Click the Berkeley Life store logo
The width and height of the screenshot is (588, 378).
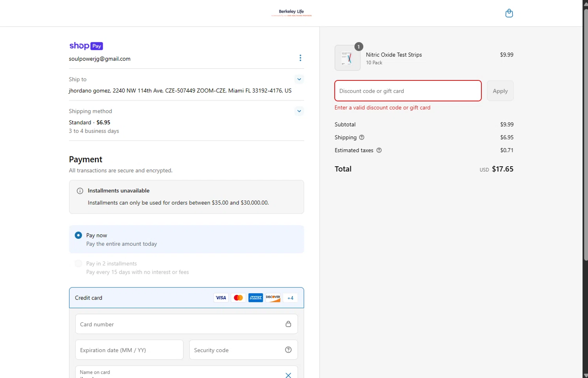pyautogui.click(x=291, y=13)
